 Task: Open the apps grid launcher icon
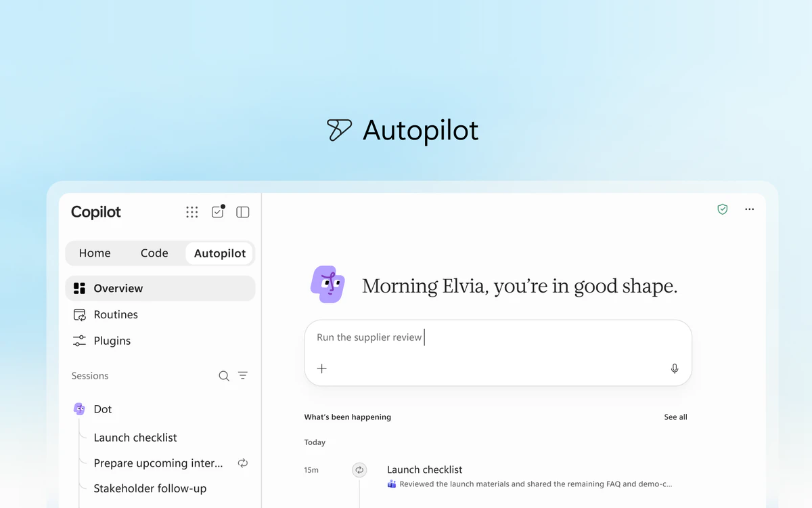pyautogui.click(x=192, y=212)
